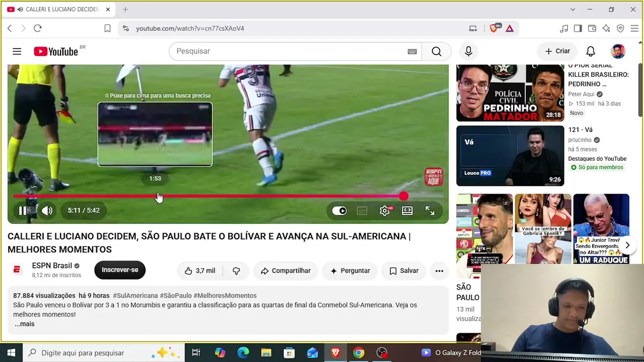Dislike the video
This screenshot has height=362, width=644.
[236, 270]
